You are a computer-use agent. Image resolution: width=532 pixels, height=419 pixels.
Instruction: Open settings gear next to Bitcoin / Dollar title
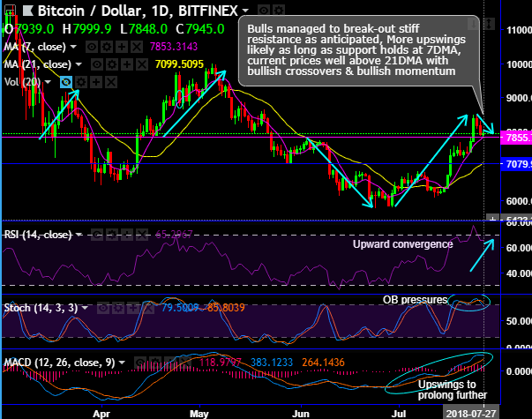(279, 11)
